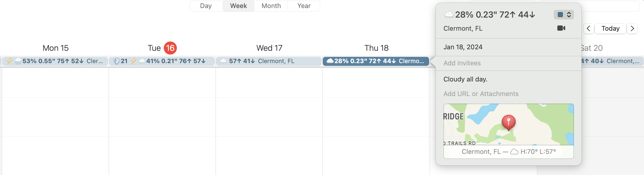Click Add URL or Attachments
Screen dimensions: 644x175
click(481, 94)
